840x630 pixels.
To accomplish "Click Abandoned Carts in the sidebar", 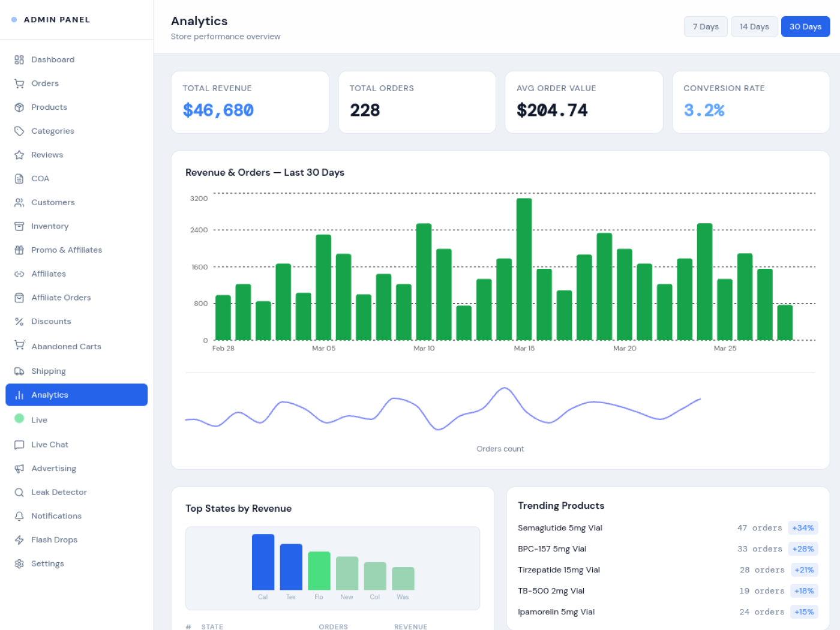I will (x=66, y=346).
